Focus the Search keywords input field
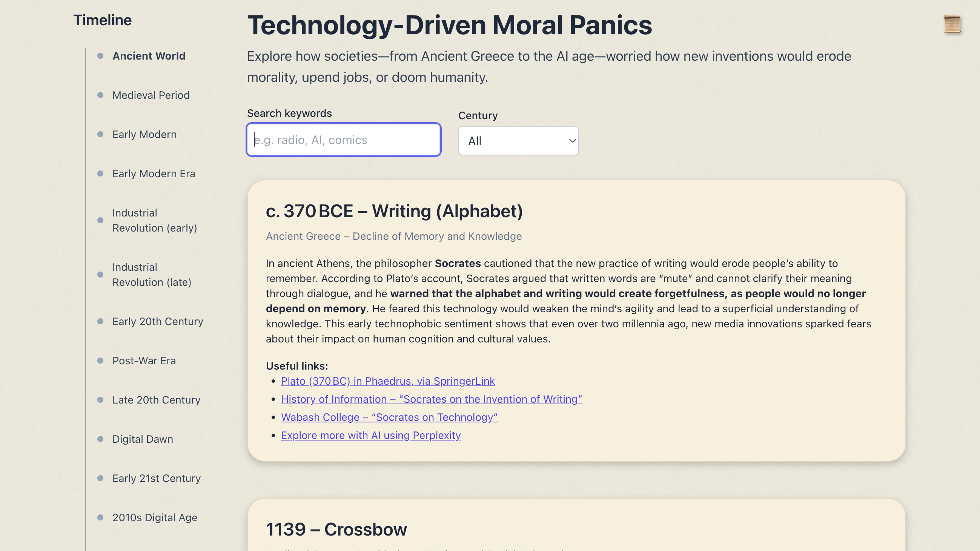Screen dimensions: 980x551 click(343, 140)
